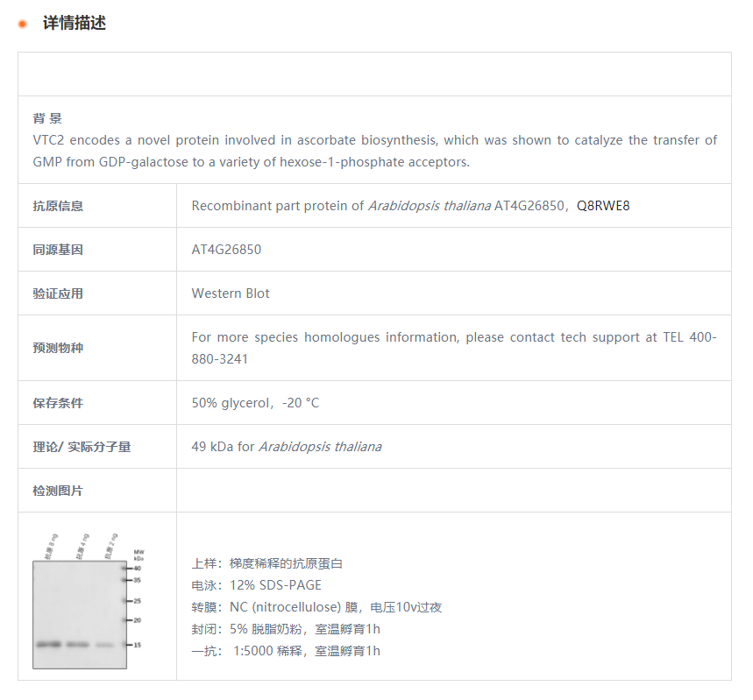Click the 背景 label in description
This screenshot has width=753, height=700.
pyautogui.click(x=47, y=118)
